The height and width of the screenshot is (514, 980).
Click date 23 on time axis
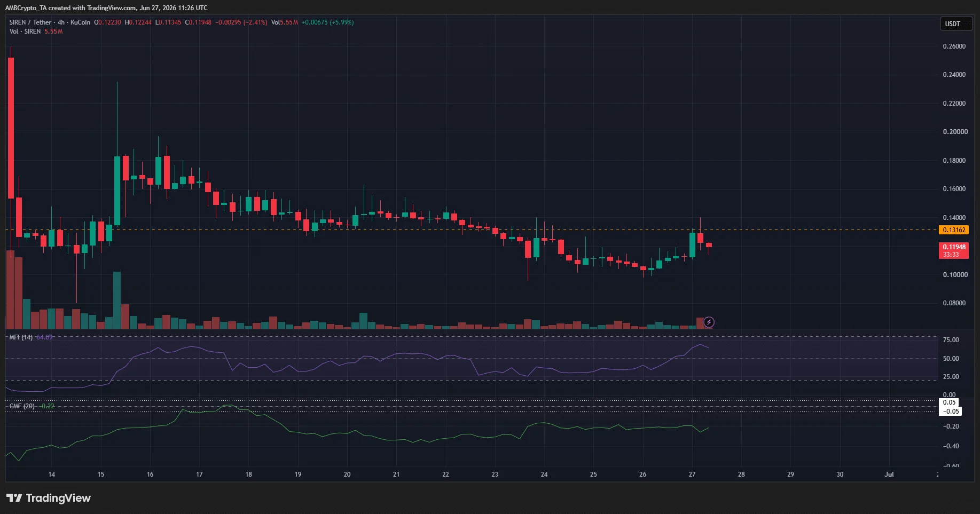coord(495,475)
